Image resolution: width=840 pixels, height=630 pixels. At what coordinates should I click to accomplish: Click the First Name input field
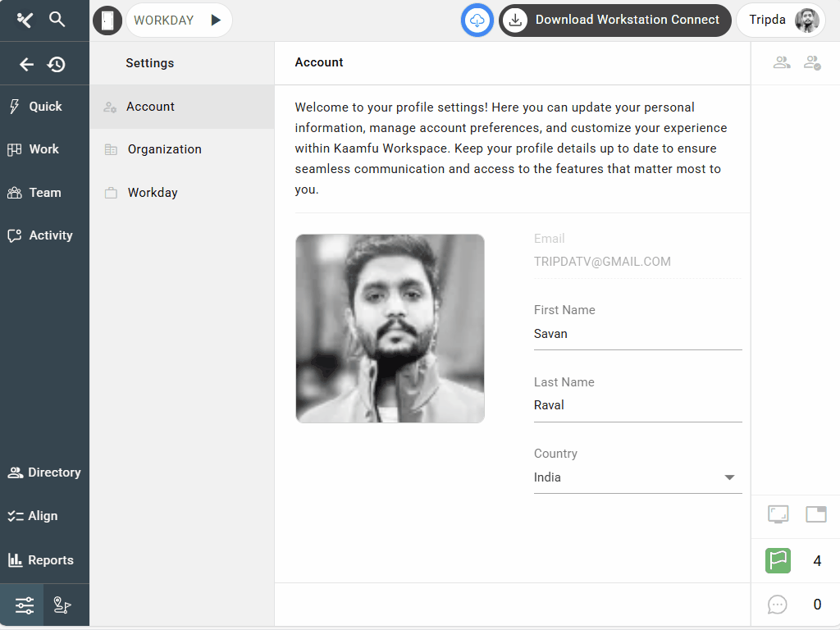click(637, 334)
